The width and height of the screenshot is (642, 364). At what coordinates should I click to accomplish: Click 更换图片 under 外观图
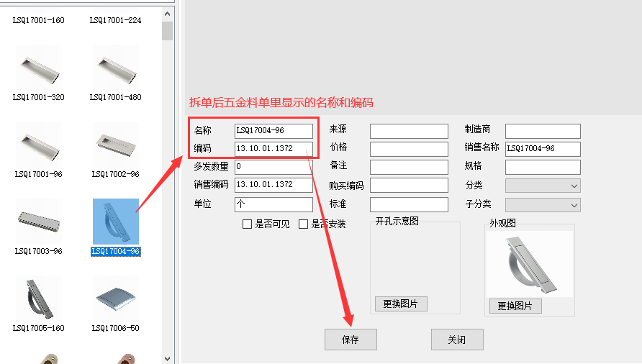pos(515,306)
